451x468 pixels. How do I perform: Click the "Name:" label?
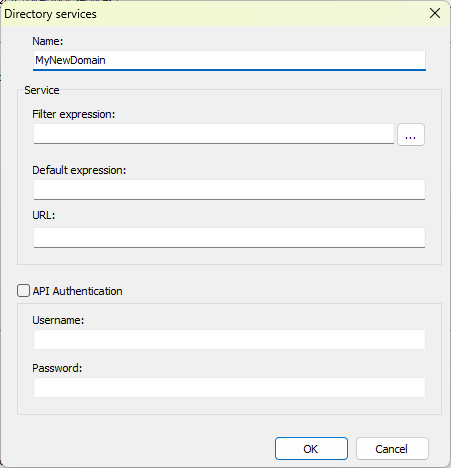tap(48, 41)
